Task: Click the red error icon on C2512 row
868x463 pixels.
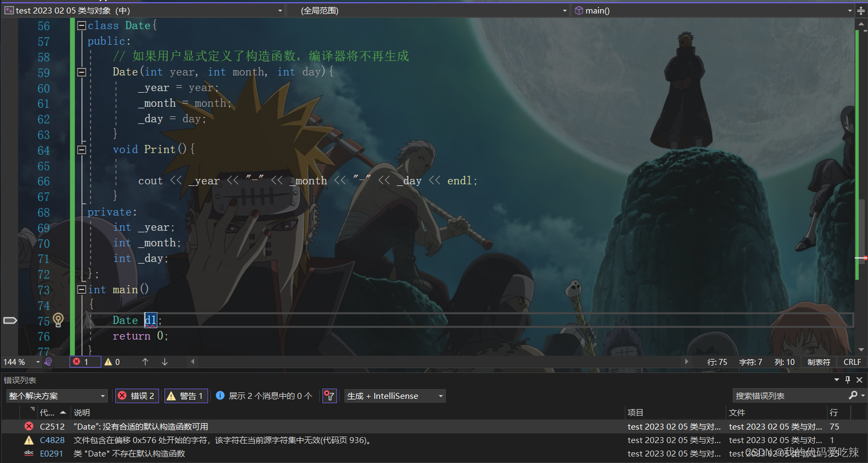Action: (x=29, y=426)
